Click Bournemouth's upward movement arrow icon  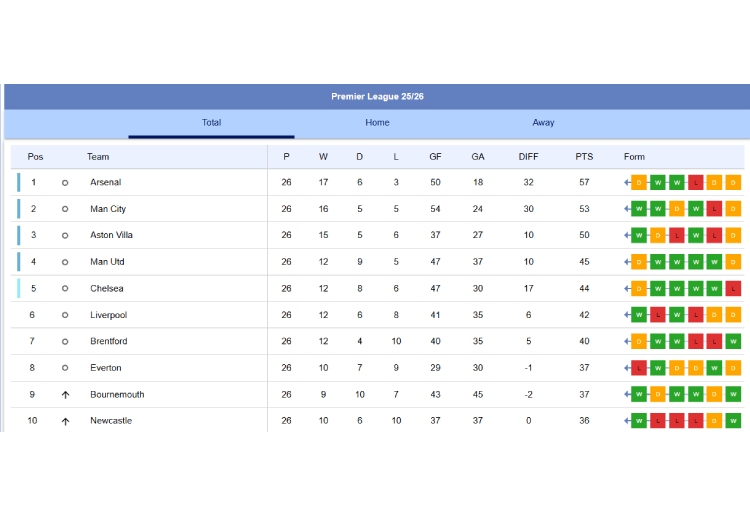(x=65, y=394)
